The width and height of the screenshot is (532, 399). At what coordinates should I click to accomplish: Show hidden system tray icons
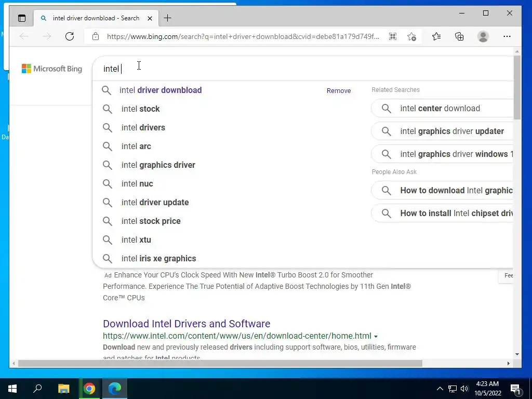coord(440,389)
